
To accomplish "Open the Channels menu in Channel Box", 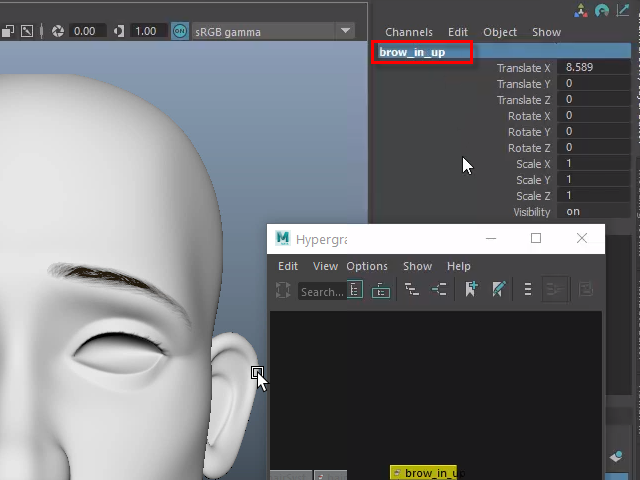I will coord(409,32).
